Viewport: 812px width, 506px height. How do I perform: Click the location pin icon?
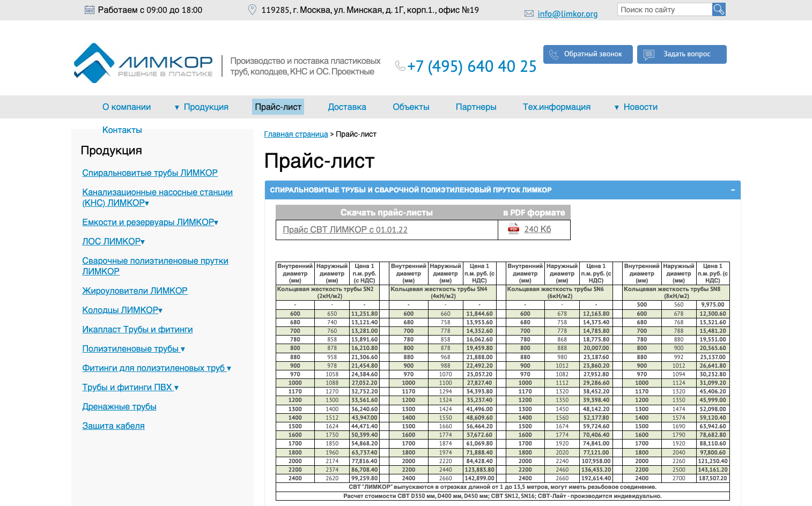(252, 10)
